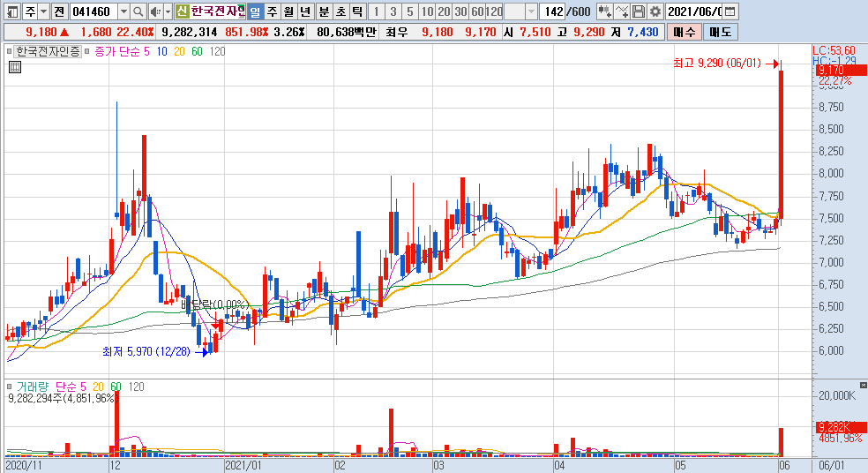Screen dimensions: 868x473
Task: Click the red 9,170 current price tag
Action: [x=841, y=71]
